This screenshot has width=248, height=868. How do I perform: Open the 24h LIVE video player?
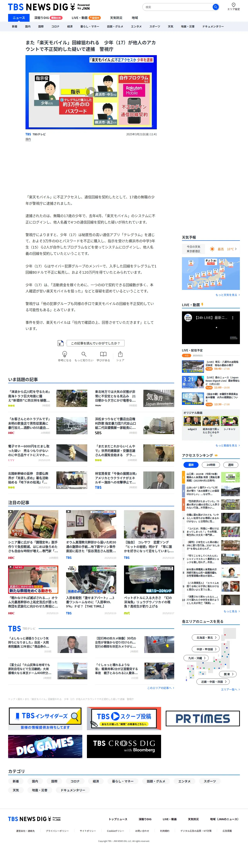coord(211,327)
